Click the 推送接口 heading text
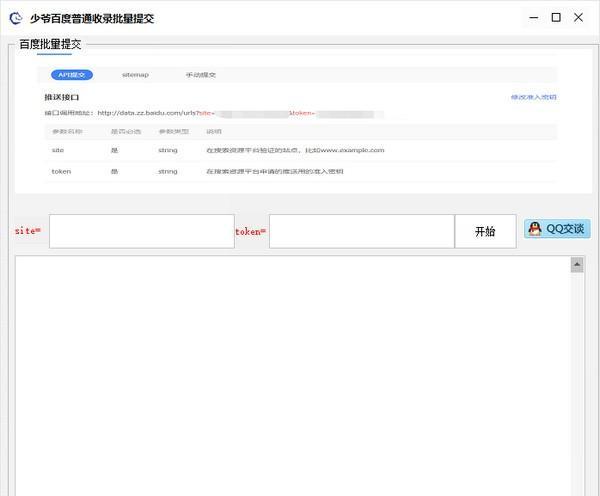This screenshot has height=496, width=600. point(62,97)
